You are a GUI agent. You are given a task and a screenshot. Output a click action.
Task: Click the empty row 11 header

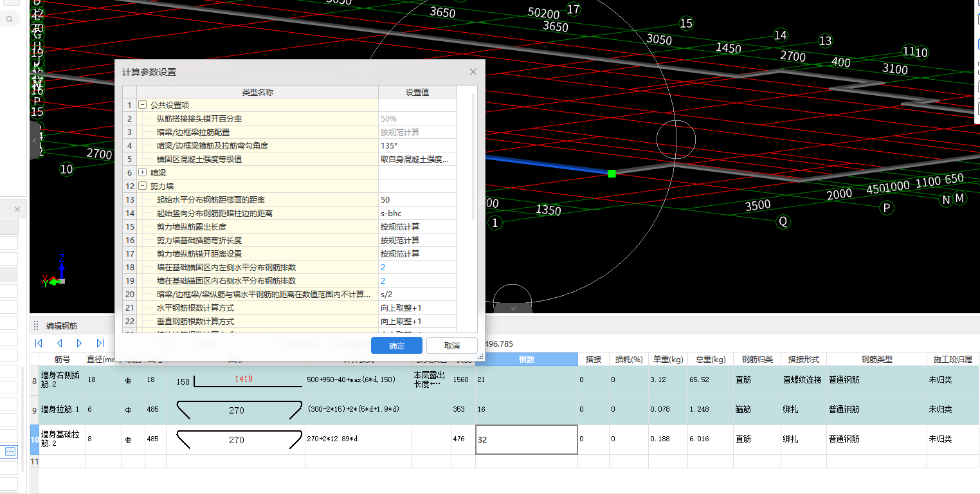click(x=35, y=461)
